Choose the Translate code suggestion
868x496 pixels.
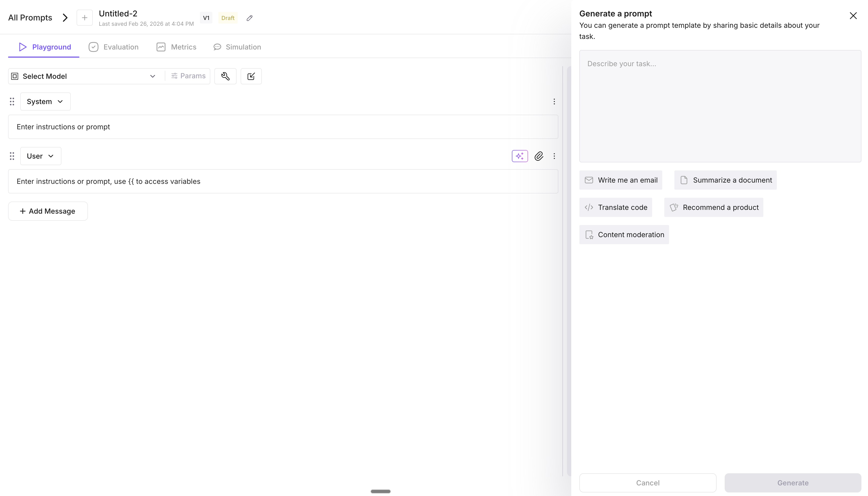coord(615,207)
